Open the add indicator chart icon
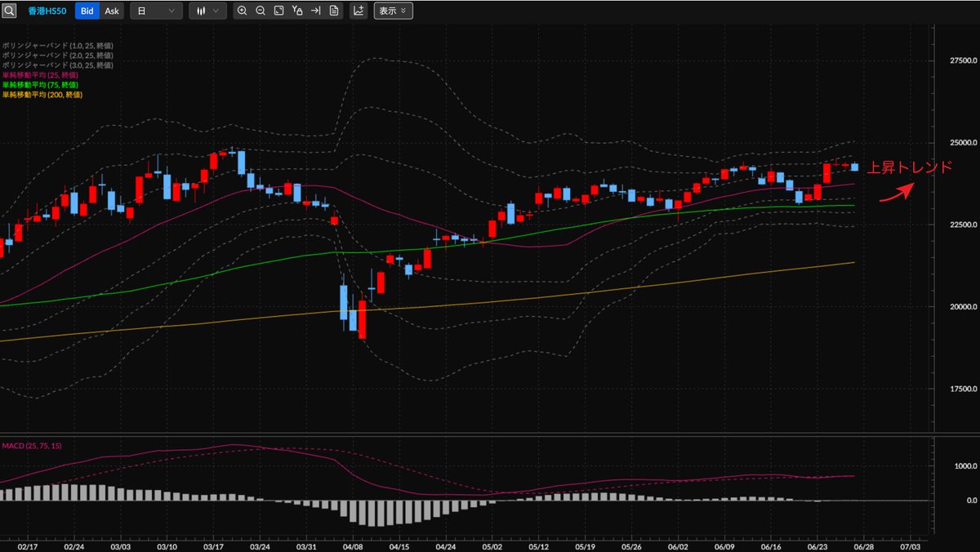Viewport: 980px width, 552px height. [x=359, y=11]
